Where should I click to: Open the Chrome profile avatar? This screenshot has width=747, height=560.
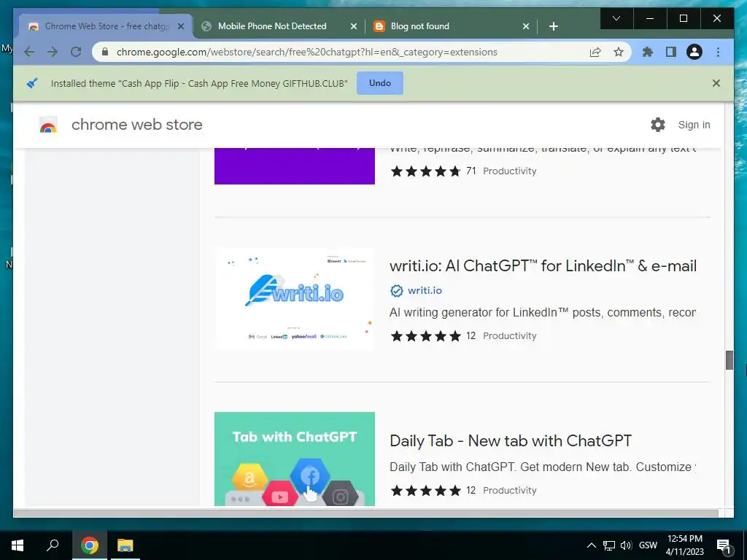click(694, 52)
